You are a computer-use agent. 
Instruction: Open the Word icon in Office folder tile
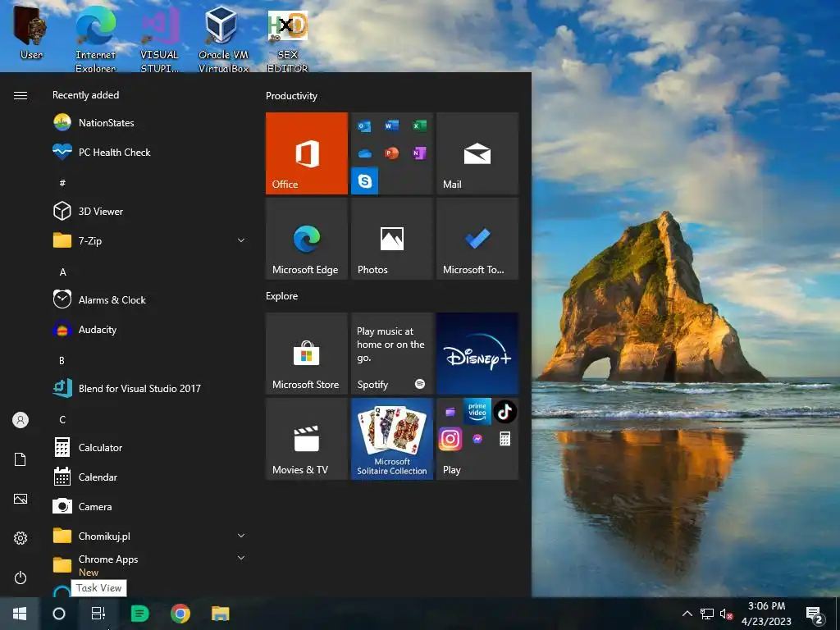pyautogui.click(x=391, y=126)
